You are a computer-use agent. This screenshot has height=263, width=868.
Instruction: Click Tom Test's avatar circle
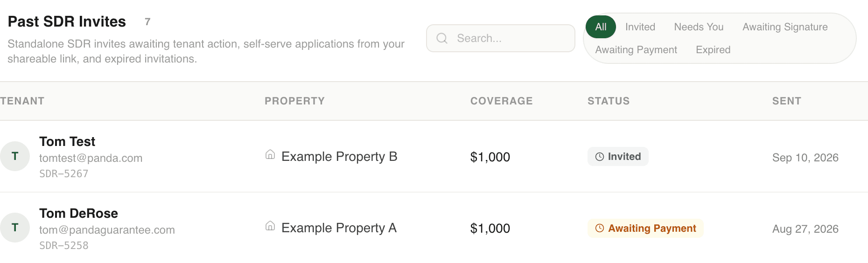15,156
